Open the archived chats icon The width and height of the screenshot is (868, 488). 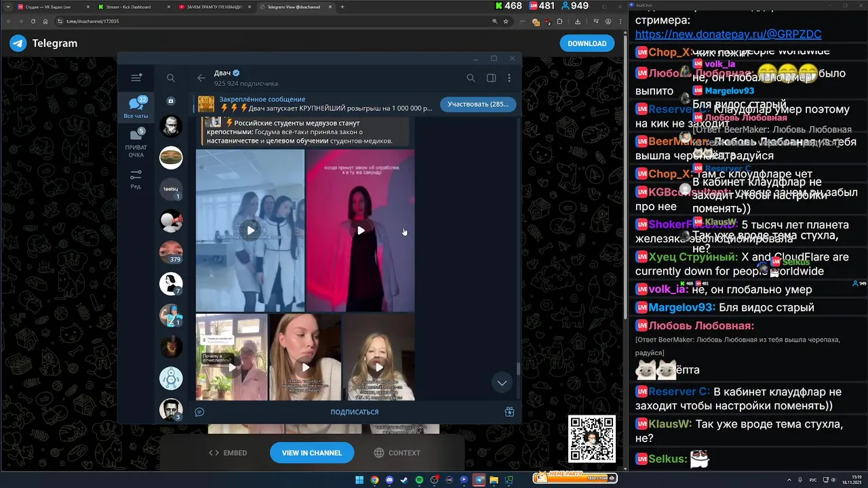(171, 101)
